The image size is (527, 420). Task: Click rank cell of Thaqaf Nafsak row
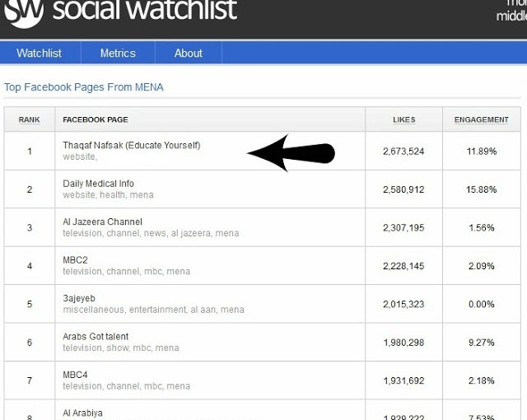point(30,152)
